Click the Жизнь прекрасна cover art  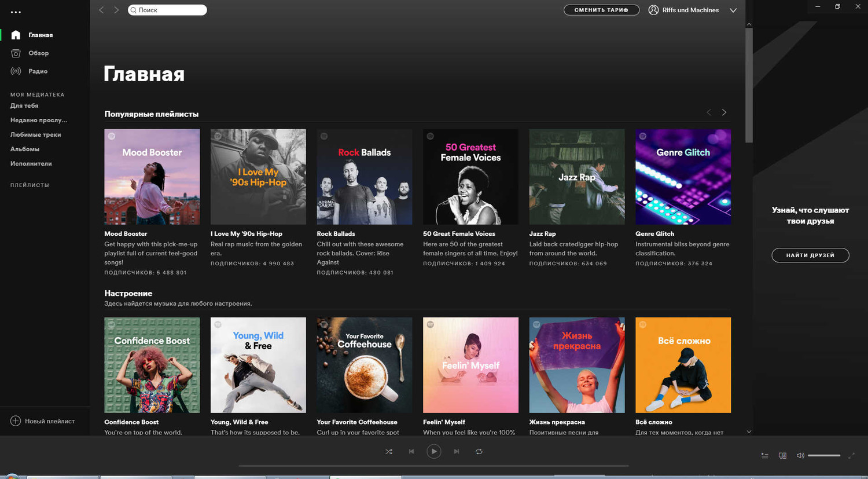point(577,365)
